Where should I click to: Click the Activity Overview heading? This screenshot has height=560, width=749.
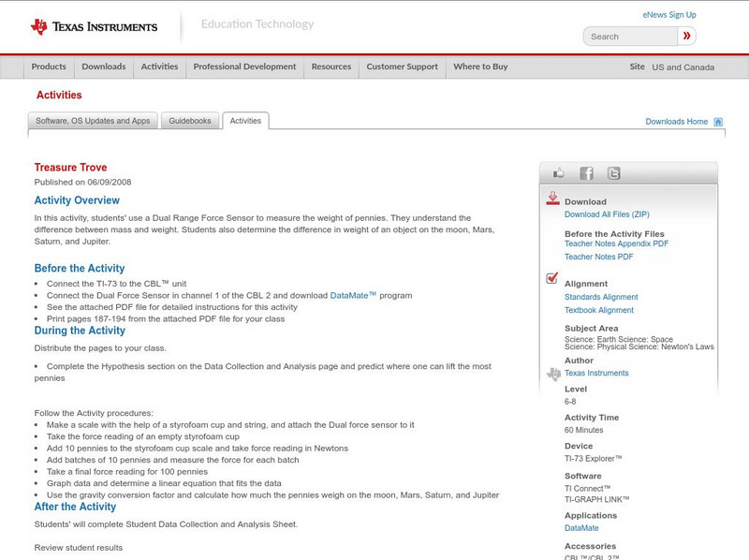click(x=77, y=200)
